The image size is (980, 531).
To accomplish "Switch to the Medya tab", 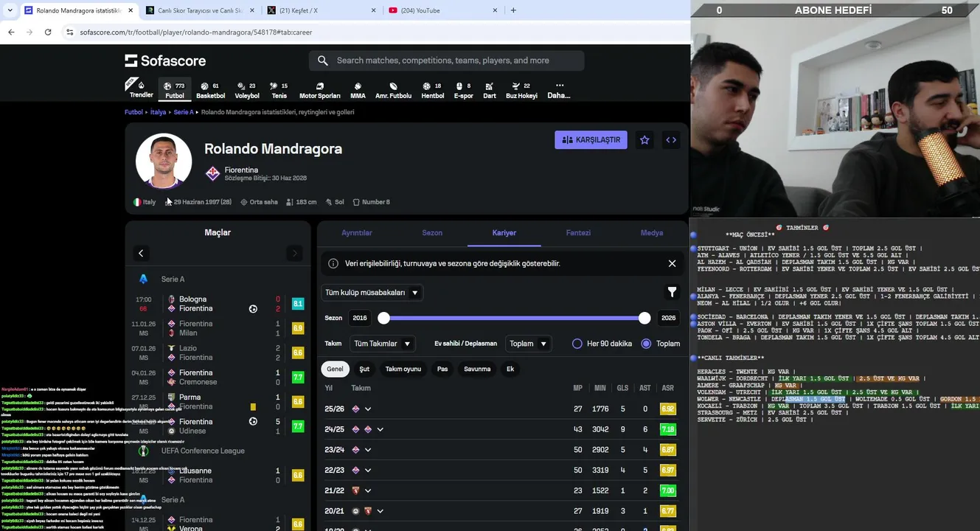I will [x=652, y=233].
